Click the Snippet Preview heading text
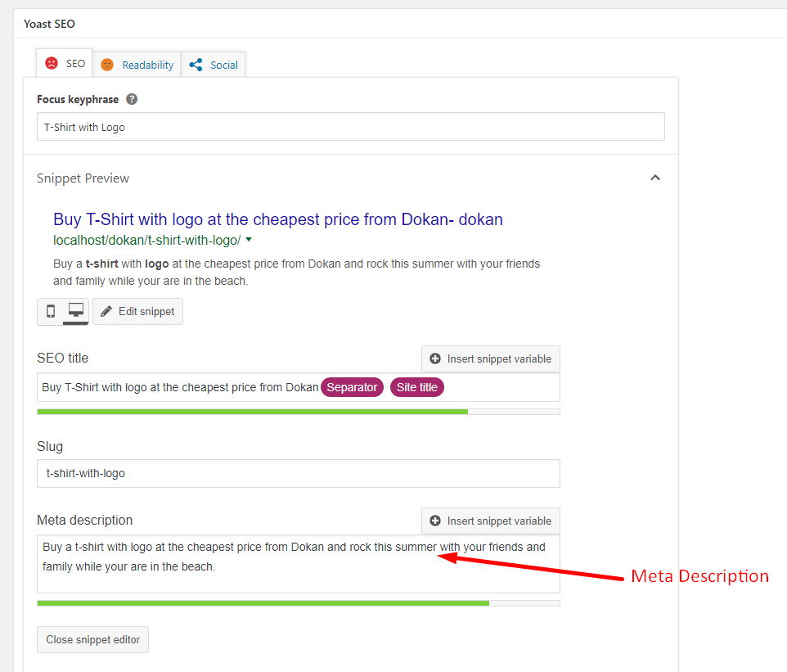Screen dimensions: 787x672 (83, 178)
